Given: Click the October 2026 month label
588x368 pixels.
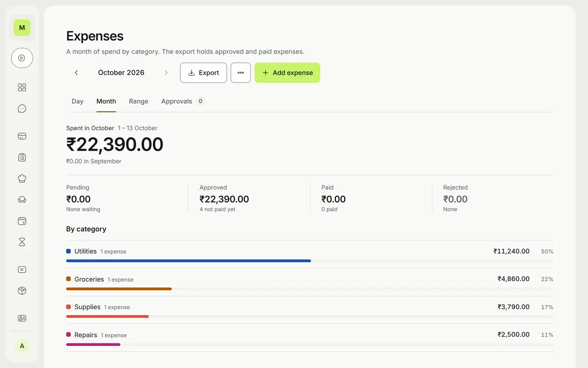Looking at the screenshot, I should click(x=121, y=73).
